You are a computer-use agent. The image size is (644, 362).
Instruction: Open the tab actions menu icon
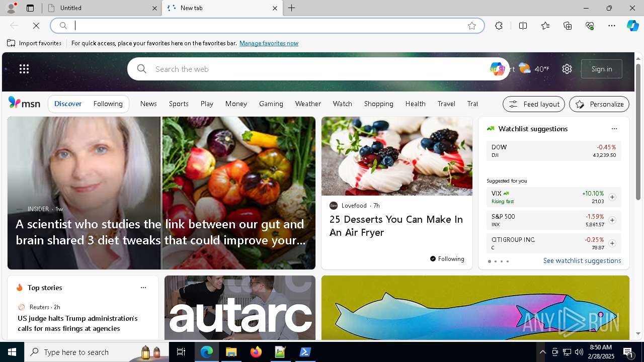pos(30,8)
